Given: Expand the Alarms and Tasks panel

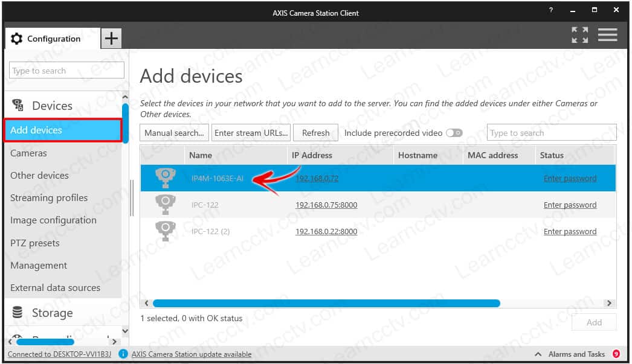Looking at the screenshot, I should (x=537, y=354).
